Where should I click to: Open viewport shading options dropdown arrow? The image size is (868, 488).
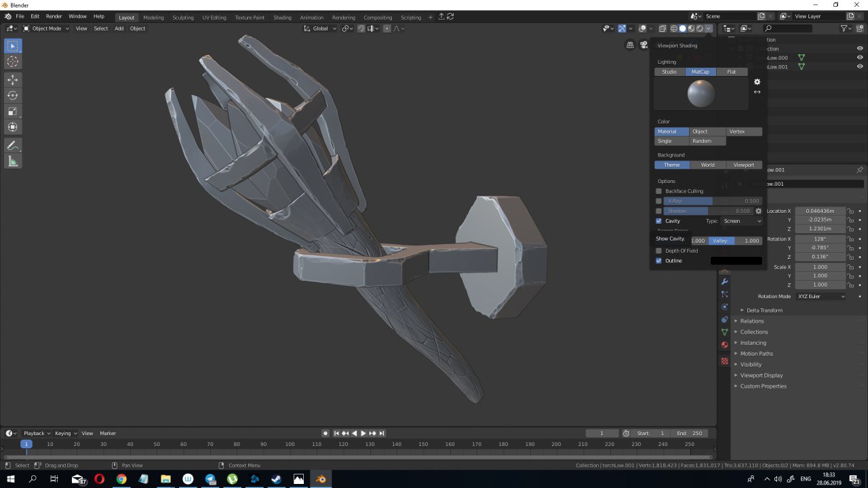709,28
